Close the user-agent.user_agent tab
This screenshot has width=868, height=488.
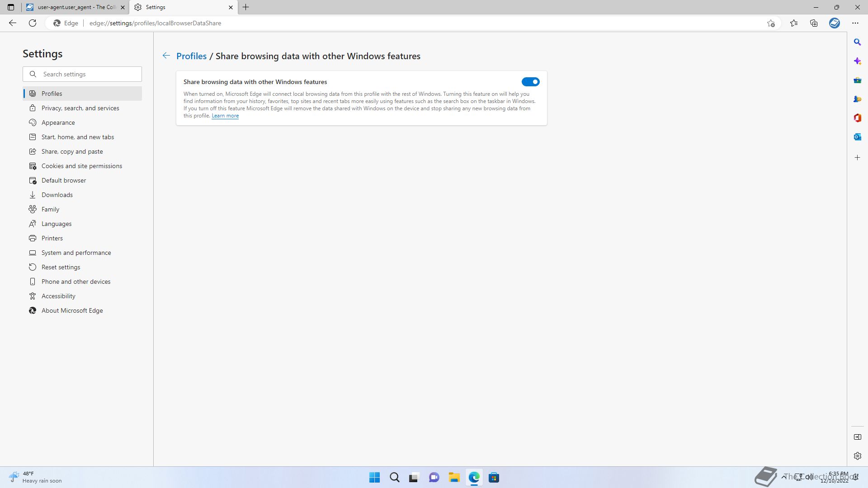coord(123,7)
